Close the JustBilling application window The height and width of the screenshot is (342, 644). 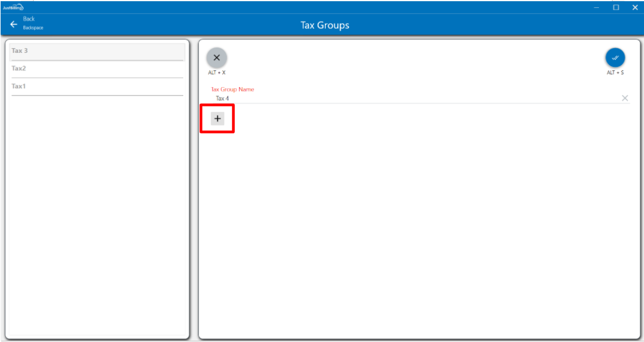[x=634, y=7]
